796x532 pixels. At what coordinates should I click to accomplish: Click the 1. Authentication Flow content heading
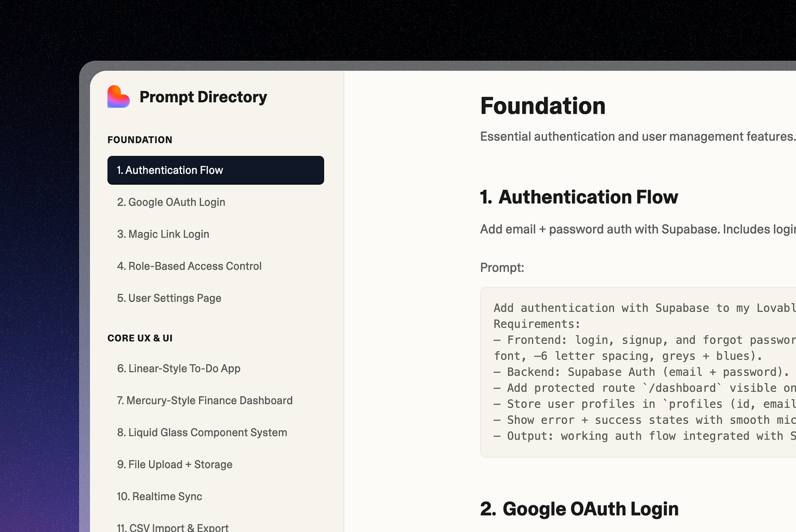pos(579,197)
